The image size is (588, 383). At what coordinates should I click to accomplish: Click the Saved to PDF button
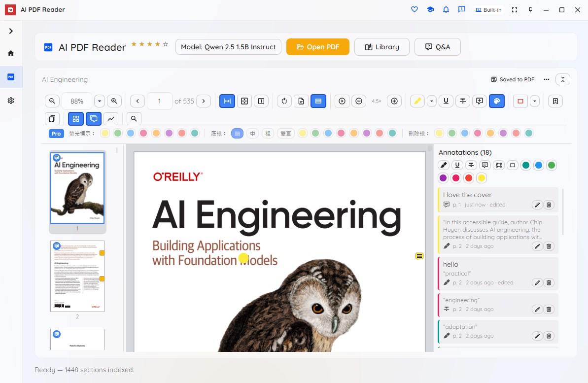pos(513,79)
